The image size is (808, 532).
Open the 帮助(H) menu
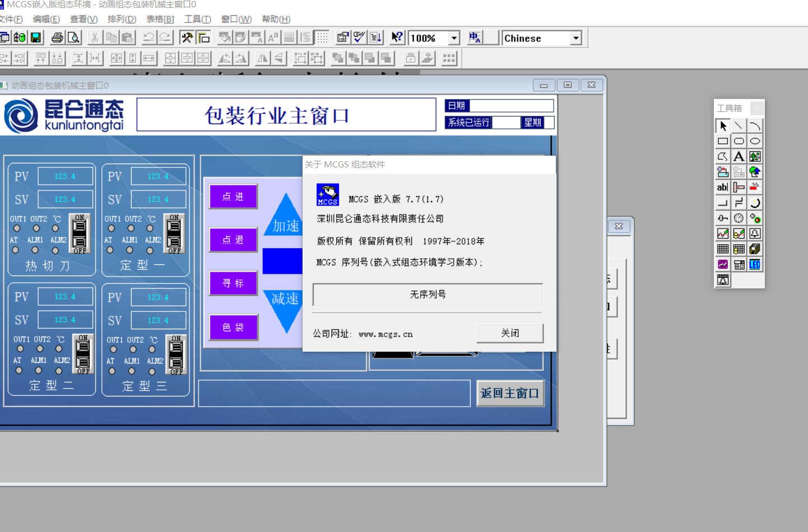pos(276,19)
